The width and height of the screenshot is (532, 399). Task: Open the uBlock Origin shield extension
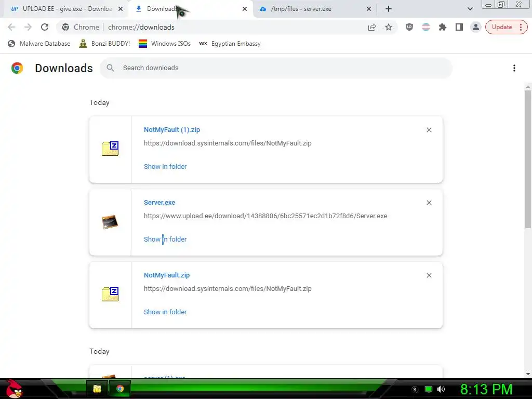coord(409,27)
